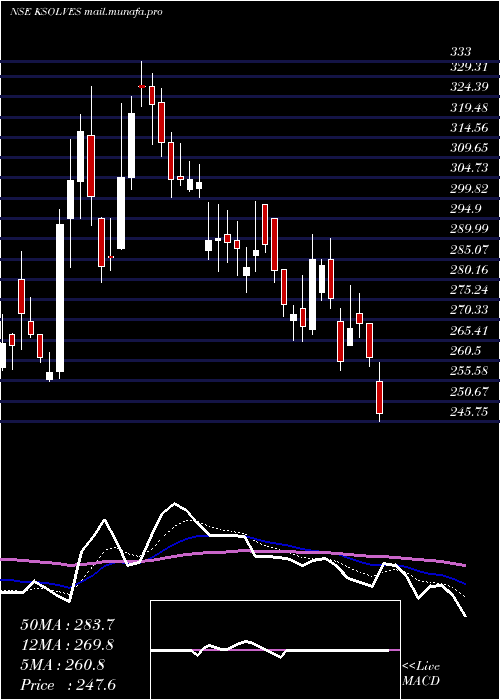Click the 285.07 price level label
This screenshot has width=500, height=700.
[x=469, y=250]
